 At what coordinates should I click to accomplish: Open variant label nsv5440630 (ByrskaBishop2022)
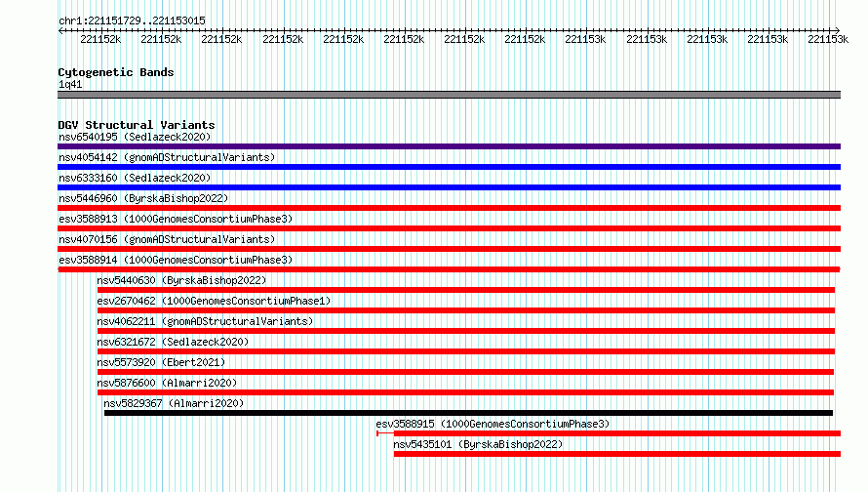181,280
